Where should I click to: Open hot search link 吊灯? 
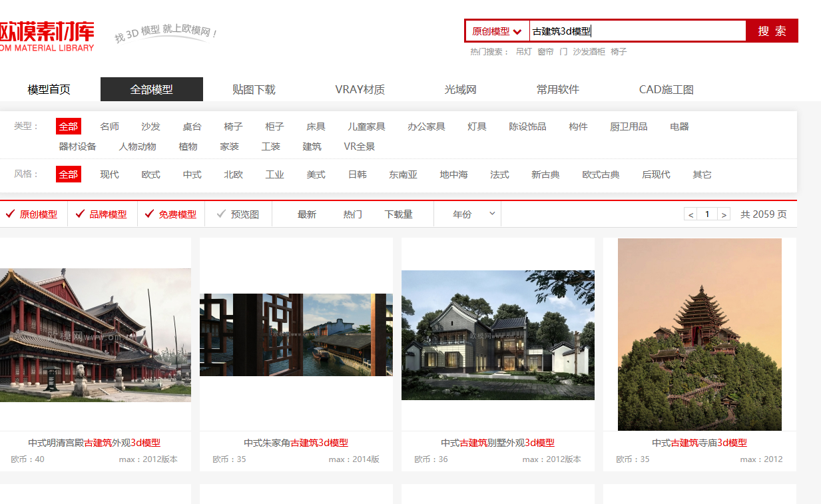click(x=524, y=52)
